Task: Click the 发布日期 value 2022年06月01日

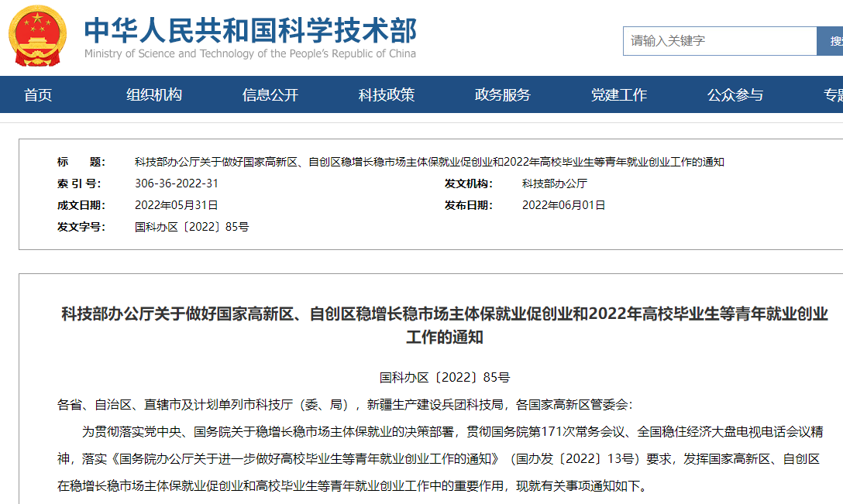Action: (564, 205)
